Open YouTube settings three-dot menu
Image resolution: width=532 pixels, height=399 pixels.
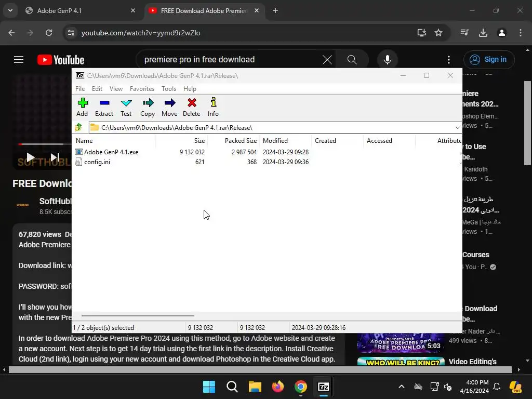(448, 60)
